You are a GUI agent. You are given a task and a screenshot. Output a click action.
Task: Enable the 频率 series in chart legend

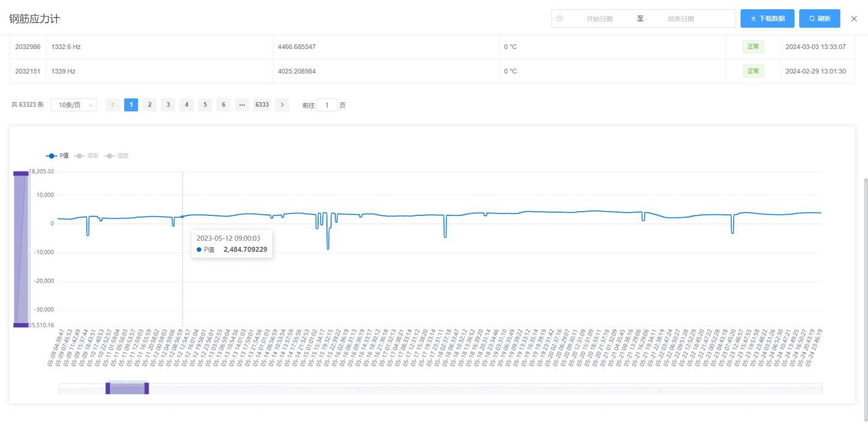[86, 156]
